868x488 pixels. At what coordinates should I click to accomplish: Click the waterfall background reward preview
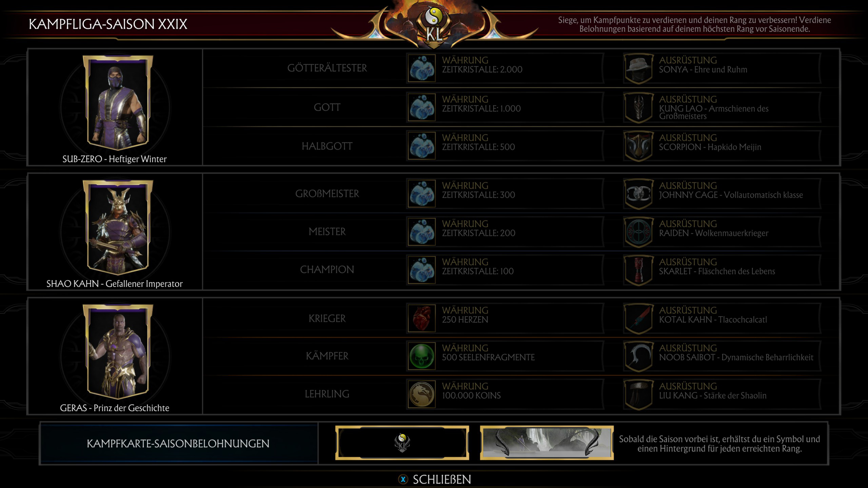click(x=547, y=443)
